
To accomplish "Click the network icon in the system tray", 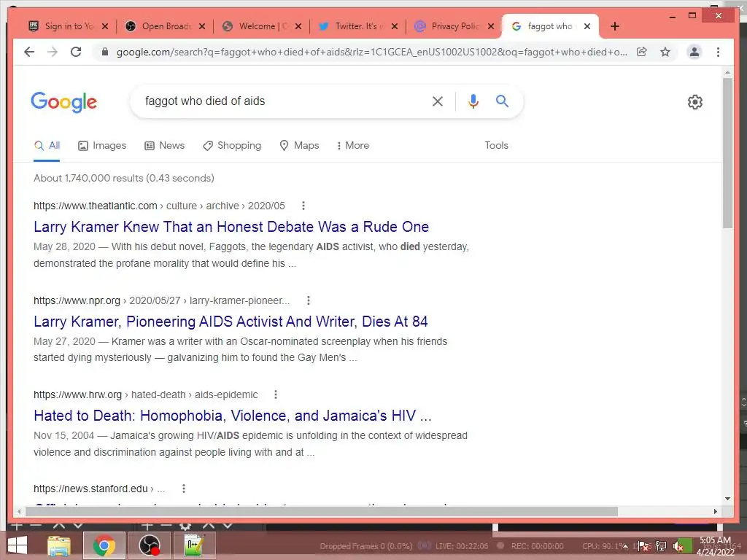I will pos(661,546).
